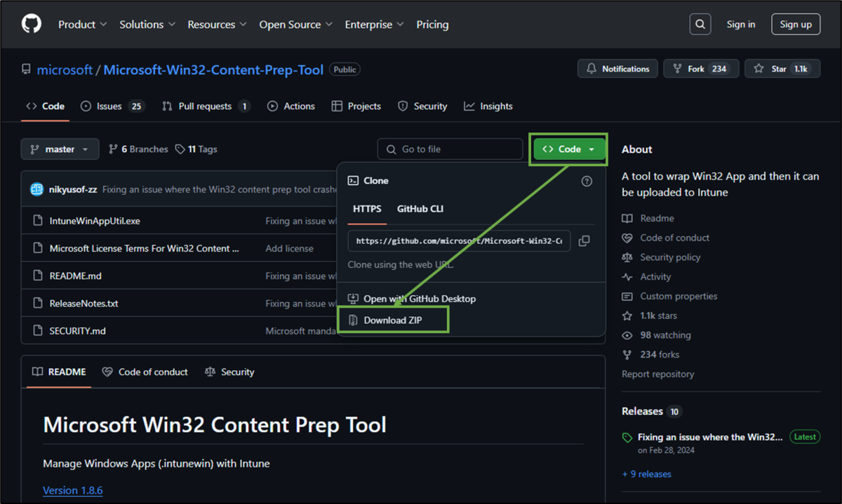
Task: Expand the Enterprise menu
Action: [374, 24]
